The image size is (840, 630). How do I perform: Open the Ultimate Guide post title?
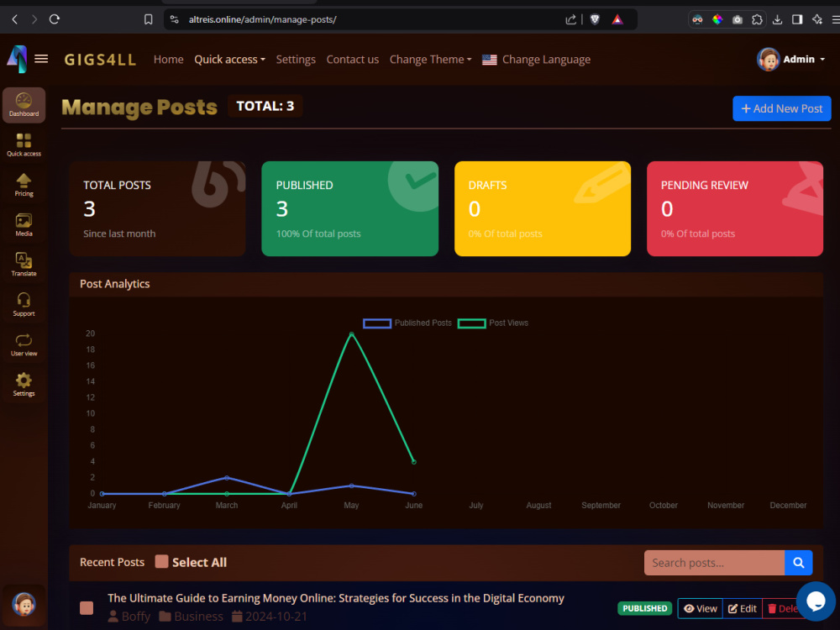(x=336, y=598)
